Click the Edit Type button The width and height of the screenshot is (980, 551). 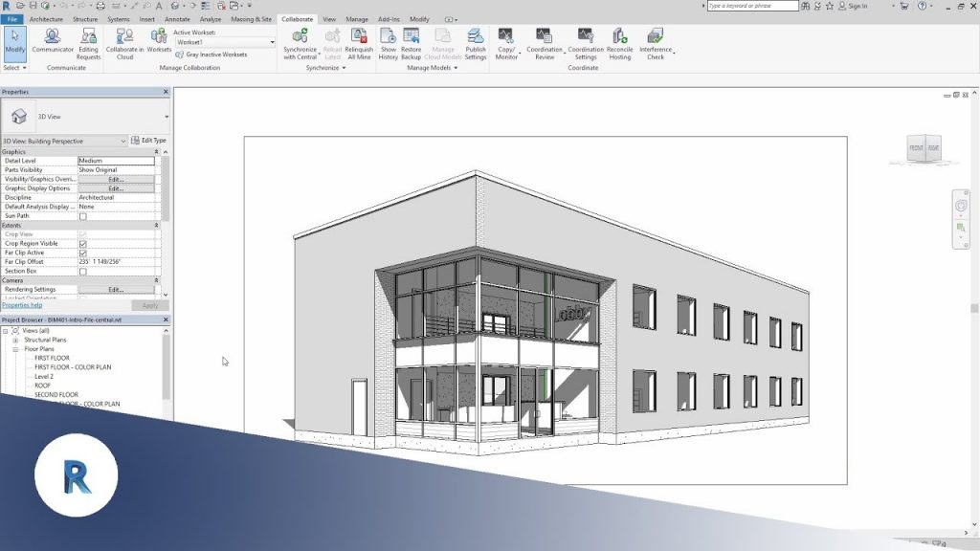click(x=148, y=141)
